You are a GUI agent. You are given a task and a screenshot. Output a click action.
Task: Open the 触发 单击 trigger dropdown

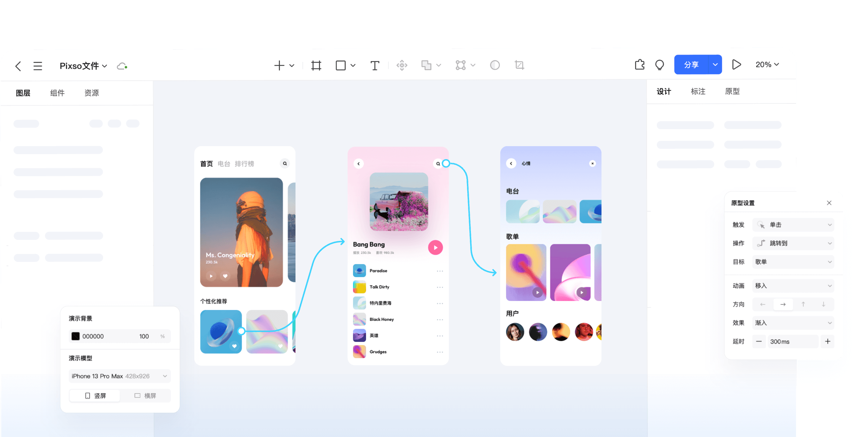(793, 225)
